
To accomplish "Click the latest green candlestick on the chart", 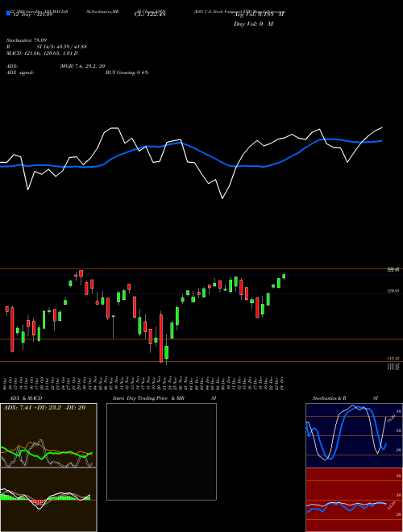I will [x=284, y=276].
